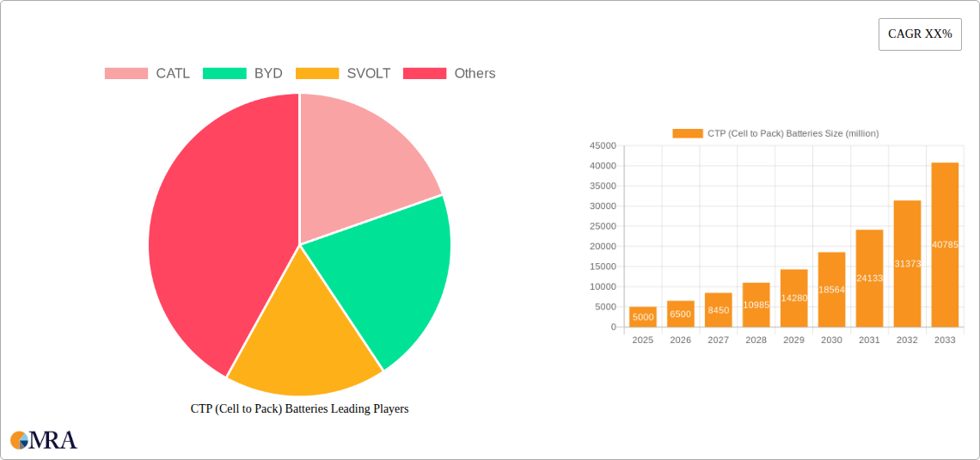Select the 2033 bar labeled 40785

point(945,245)
